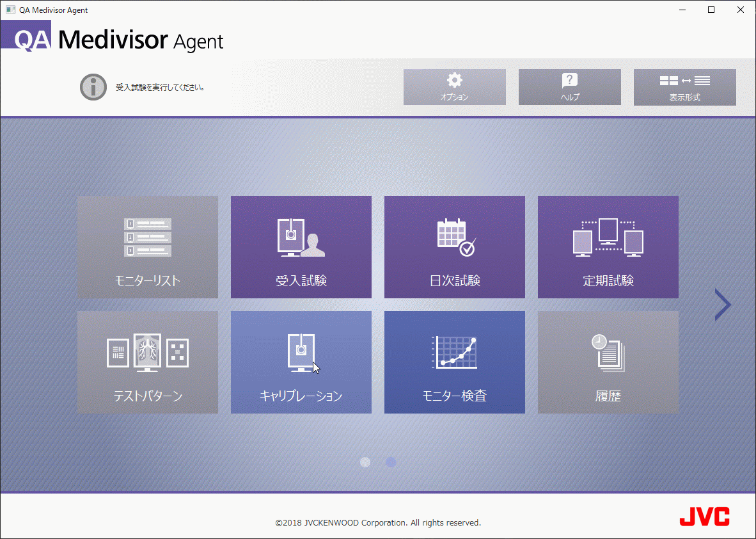Click the JVC logo
Viewport: 756px width, 539px height.
point(704,517)
